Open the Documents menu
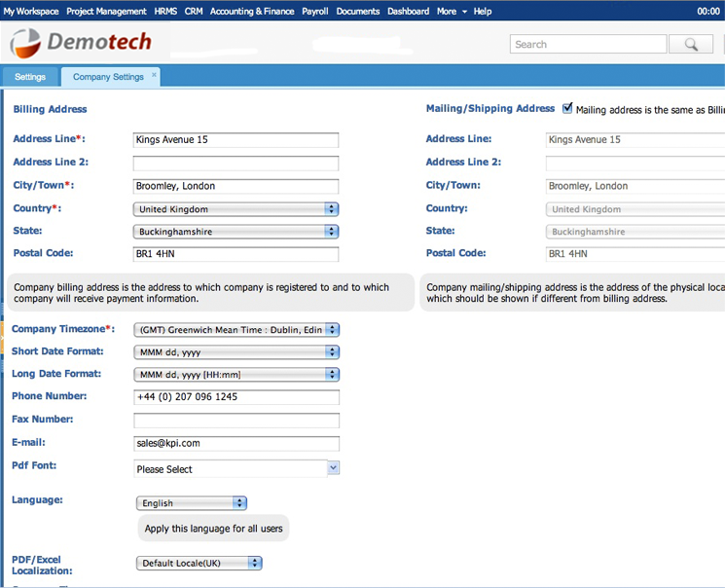Image resolution: width=725 pixels, height=588 pixels. point(358,11)
